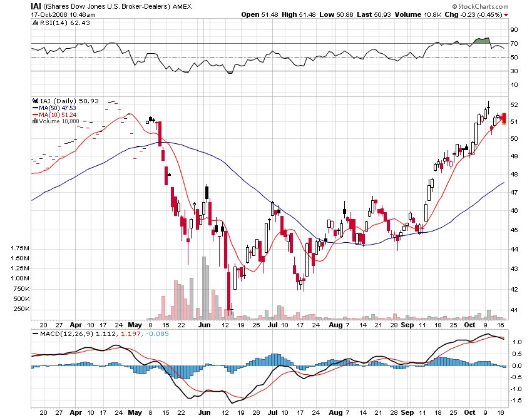Click the Aug label under the MACD panel
Viewport: 532px width, 418px height.
(336, 413)
